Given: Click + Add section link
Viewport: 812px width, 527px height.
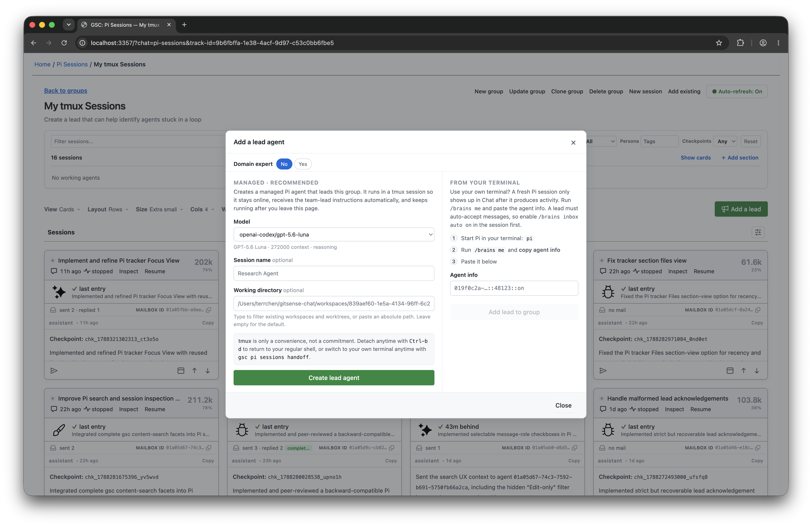Looking at the screenshot, I should tap(740, 157).
